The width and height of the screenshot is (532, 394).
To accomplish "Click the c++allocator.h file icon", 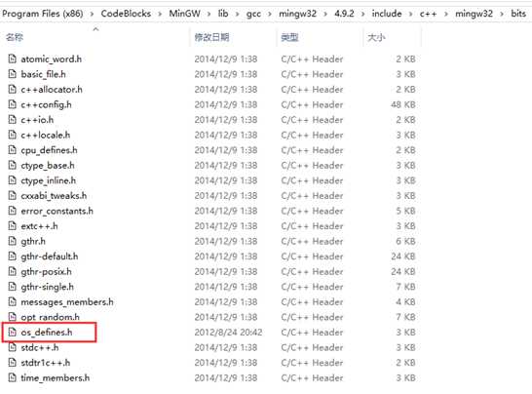I will tap(13, 90).
